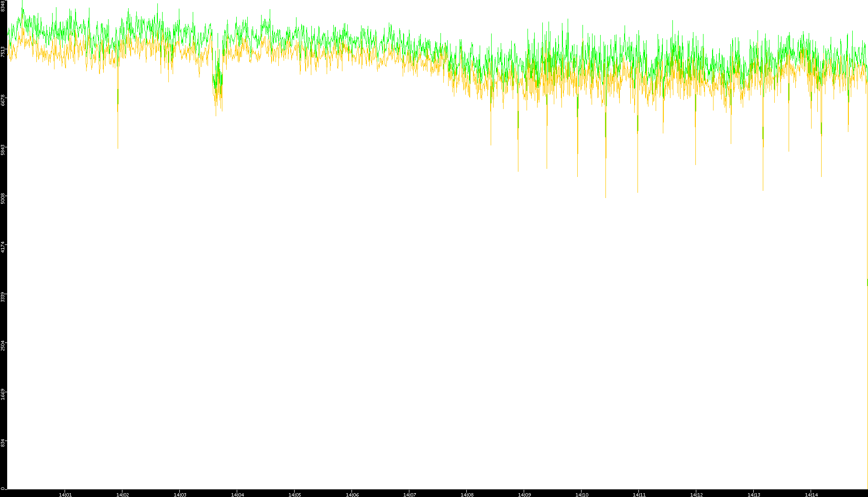The image size is (868, 497).
Task: Click the 14:08 time axis label
Action: pos(467,494)
